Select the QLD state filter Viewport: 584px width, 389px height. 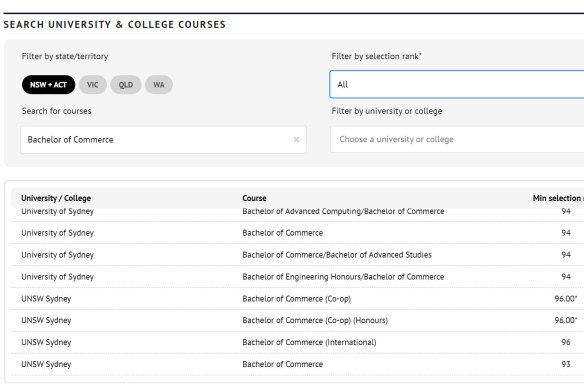tap(126, 85)
